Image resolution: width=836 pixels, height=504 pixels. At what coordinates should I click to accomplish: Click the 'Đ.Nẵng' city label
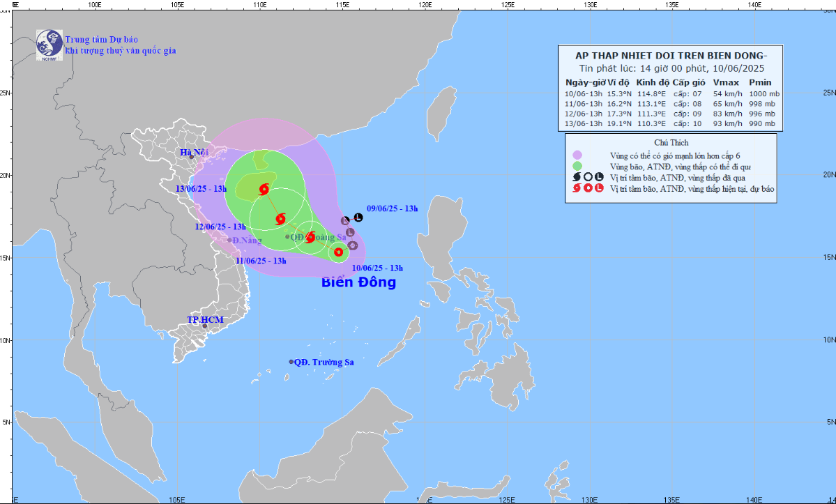pos(248,240)
